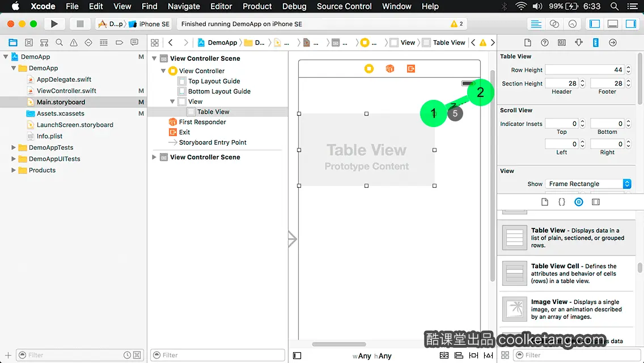Toggle the Debug area visibility
The image size is (644, 363).
[613, 24]
